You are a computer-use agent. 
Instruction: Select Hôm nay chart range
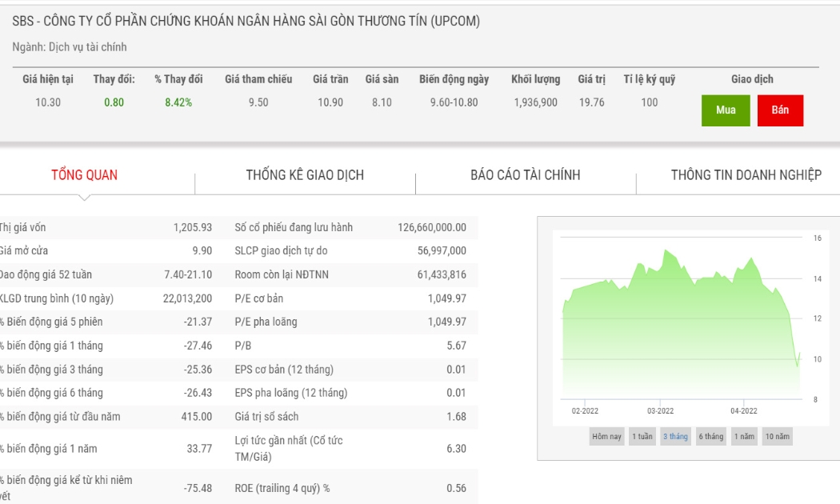click(606, 437)
